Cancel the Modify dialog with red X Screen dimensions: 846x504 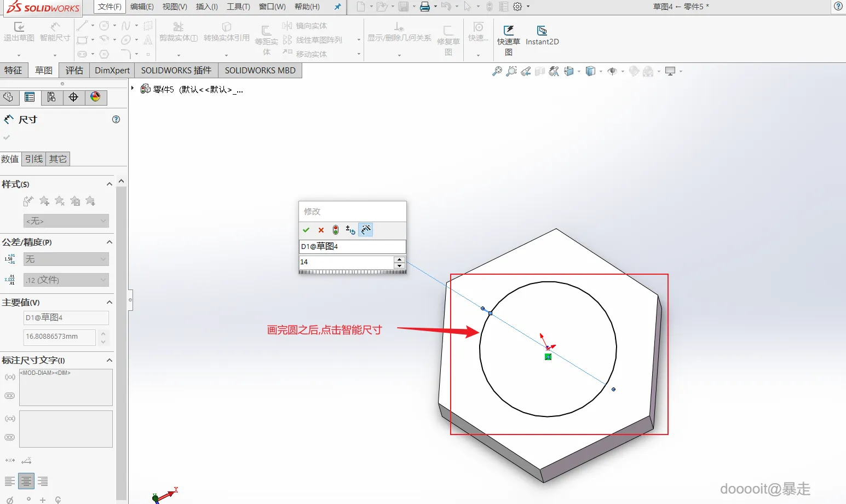click(321, 230)
